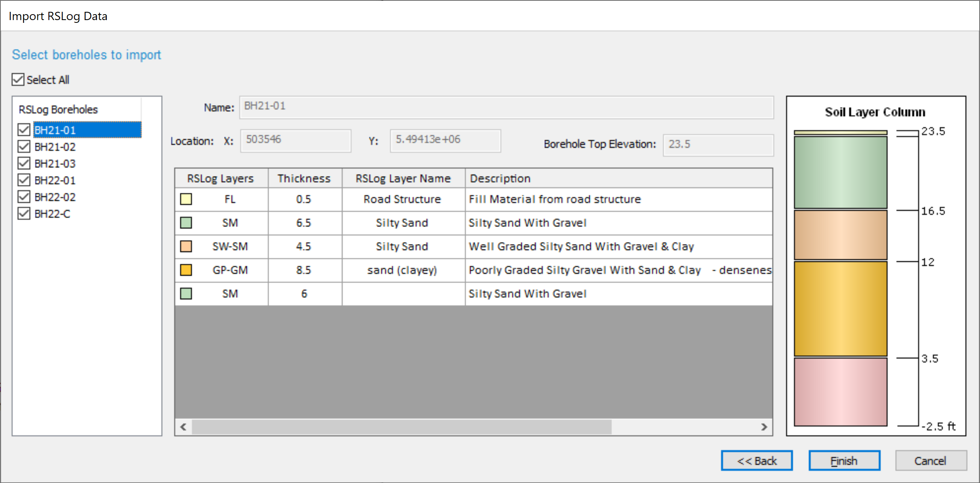Click the Cancel button

pyautogui.click(x=931, y=461)
